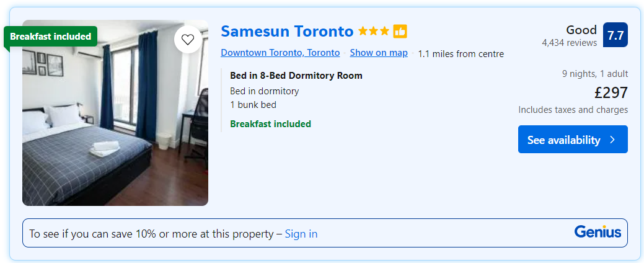Open the Samesun Toronto hotel title link
The height and width of the screenshot is (263, 644).
(287, 31)
